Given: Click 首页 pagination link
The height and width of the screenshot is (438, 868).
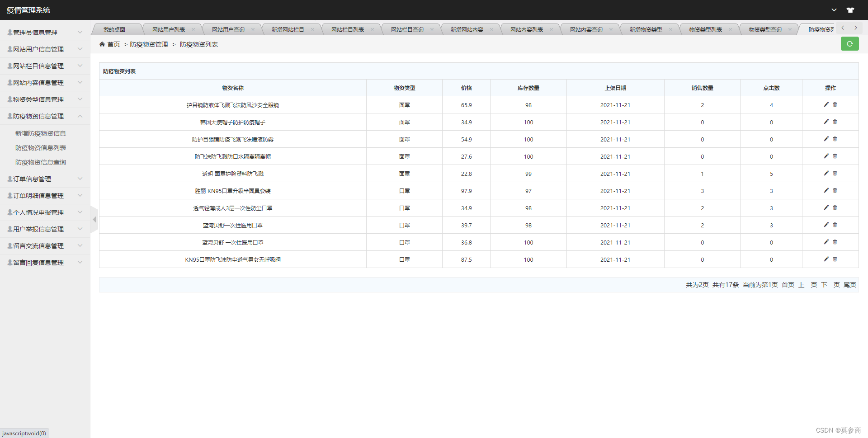Looking at the screenshot, I should coord(788,285).
